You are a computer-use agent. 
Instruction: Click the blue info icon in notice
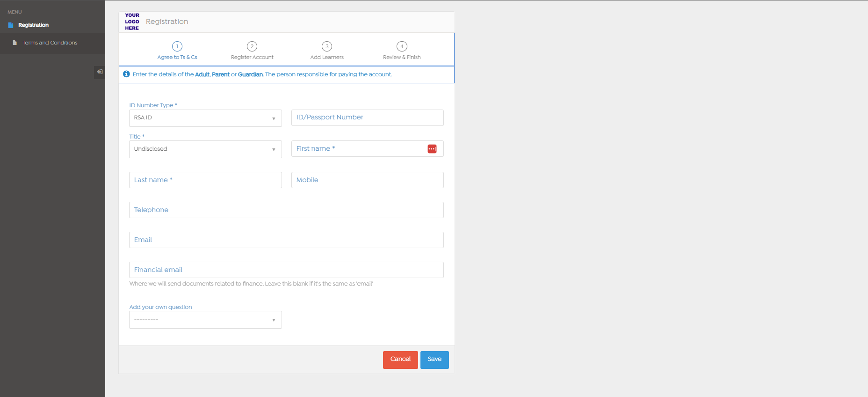(x=126, y=74)
